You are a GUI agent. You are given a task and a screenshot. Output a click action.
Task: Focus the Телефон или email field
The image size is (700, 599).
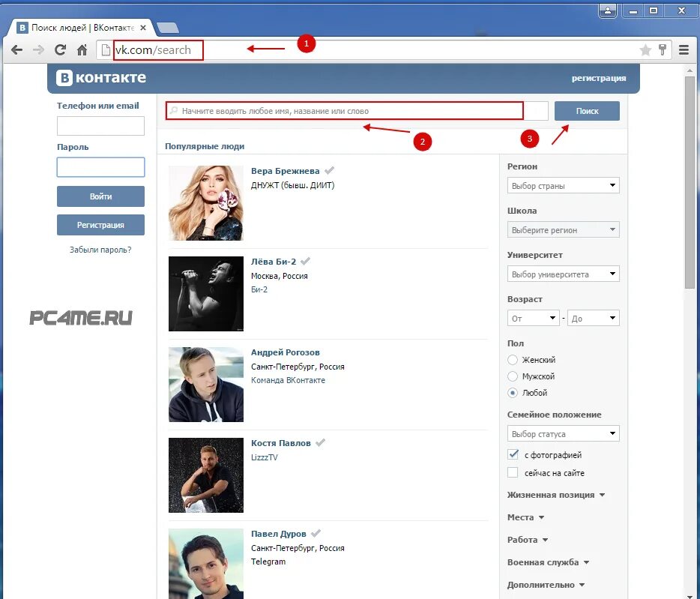[x=100, y=125]
